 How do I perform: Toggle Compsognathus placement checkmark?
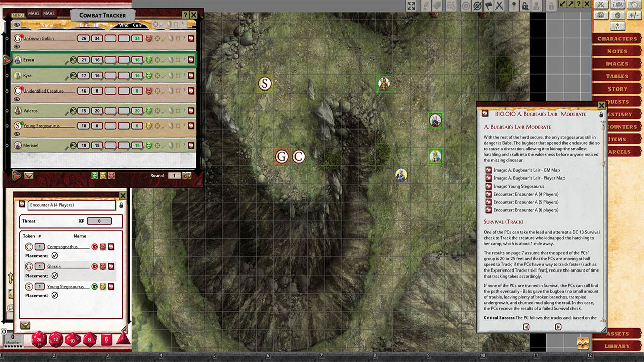(x=55, y=256)
